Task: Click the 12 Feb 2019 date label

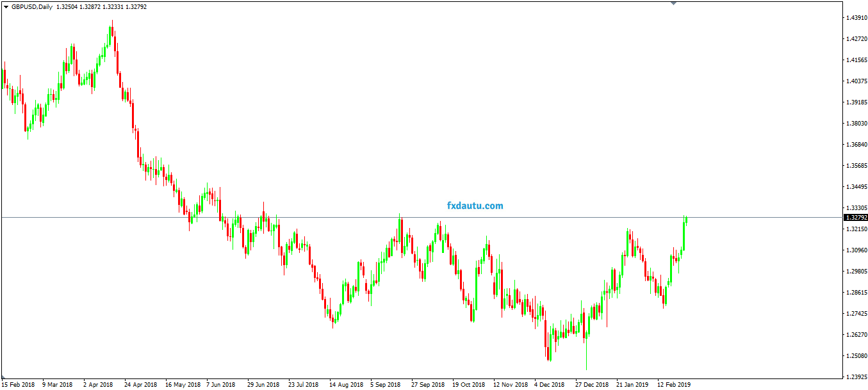Action: [675, 385]
